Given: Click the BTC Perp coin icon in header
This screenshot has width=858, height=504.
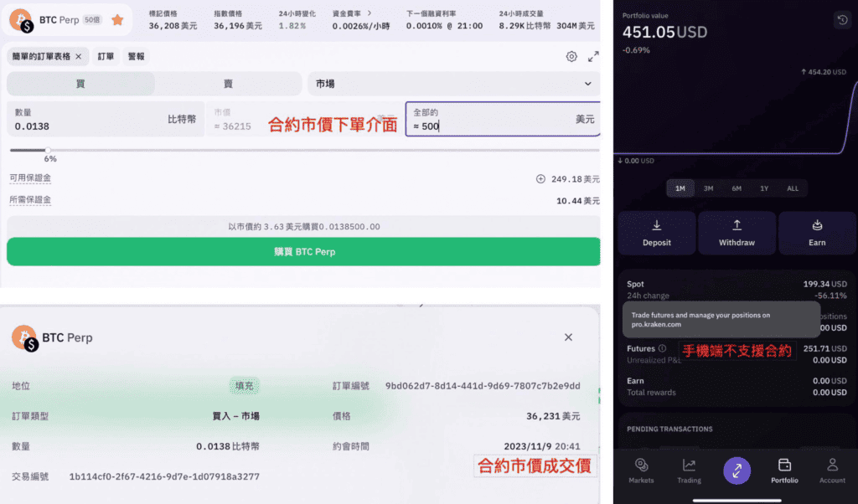Looking at the screenshot, I should [x=21, y=20].
